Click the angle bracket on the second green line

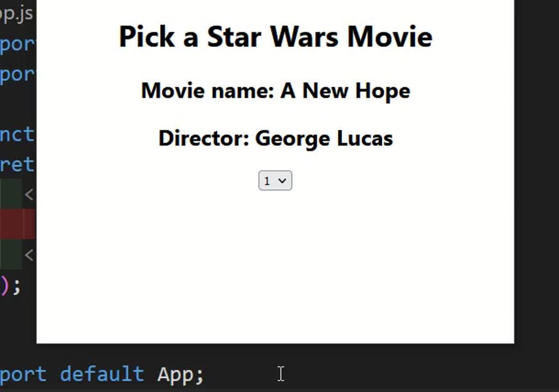coord(29,255)
